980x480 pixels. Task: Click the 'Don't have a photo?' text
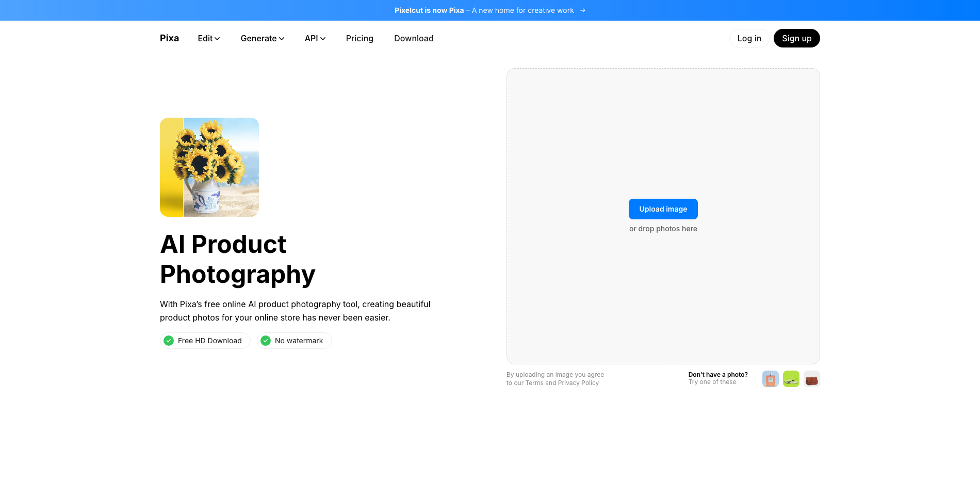718,375
